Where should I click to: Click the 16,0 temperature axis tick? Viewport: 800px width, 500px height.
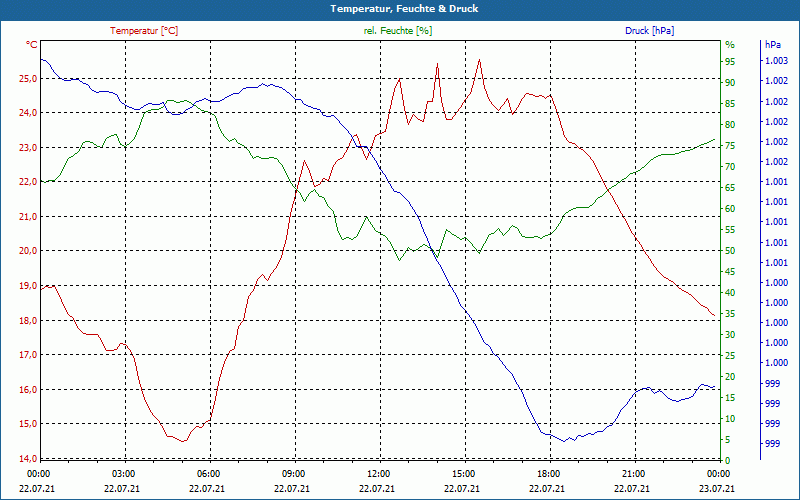click(x=28, y=390)
